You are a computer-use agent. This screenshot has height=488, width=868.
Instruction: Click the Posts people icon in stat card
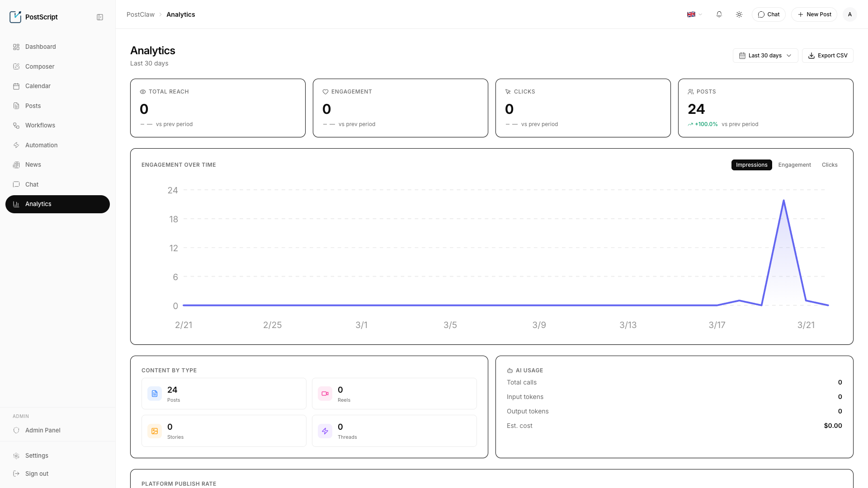pos(691,92)
